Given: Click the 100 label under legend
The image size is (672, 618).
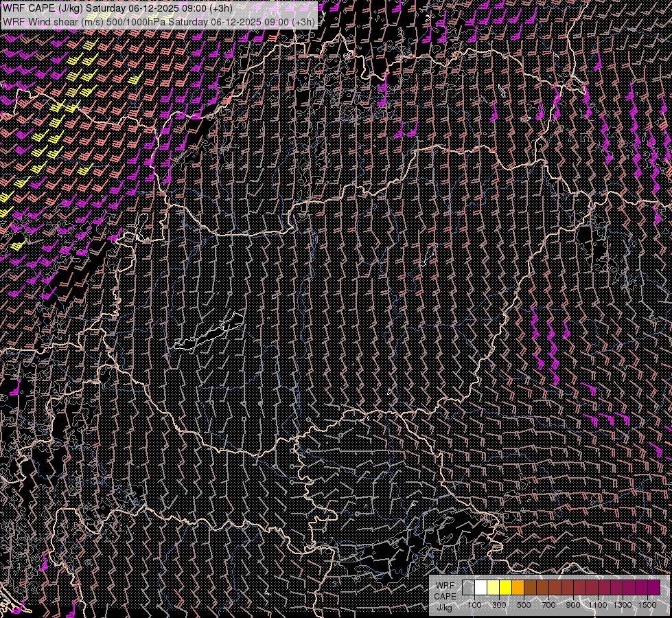Looking at the screenshot, I should [x=474, y=605].
